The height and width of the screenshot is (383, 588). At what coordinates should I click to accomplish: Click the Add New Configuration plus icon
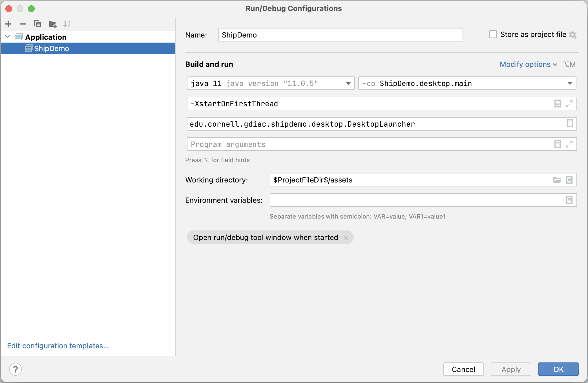(8, 24)
